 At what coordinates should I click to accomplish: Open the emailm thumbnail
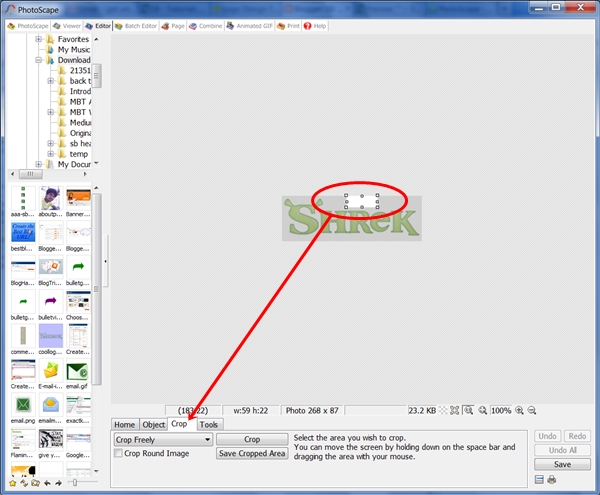(51, 405)
